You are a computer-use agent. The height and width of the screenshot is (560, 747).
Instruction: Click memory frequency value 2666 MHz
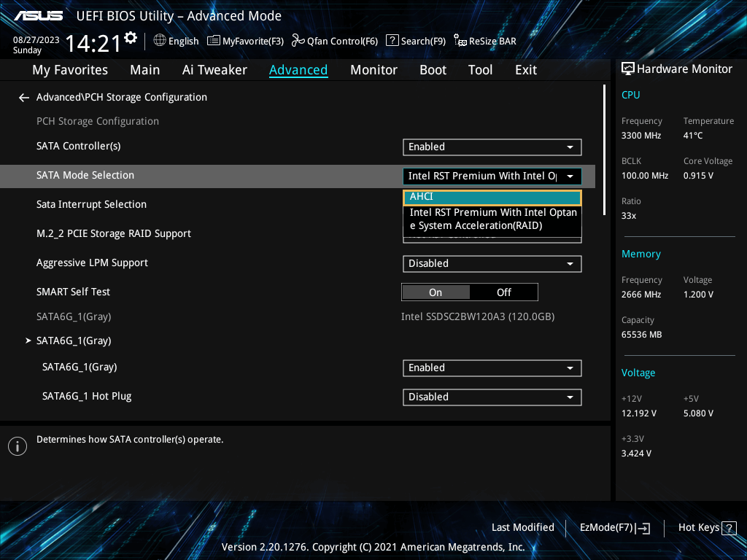pos(641,295)
